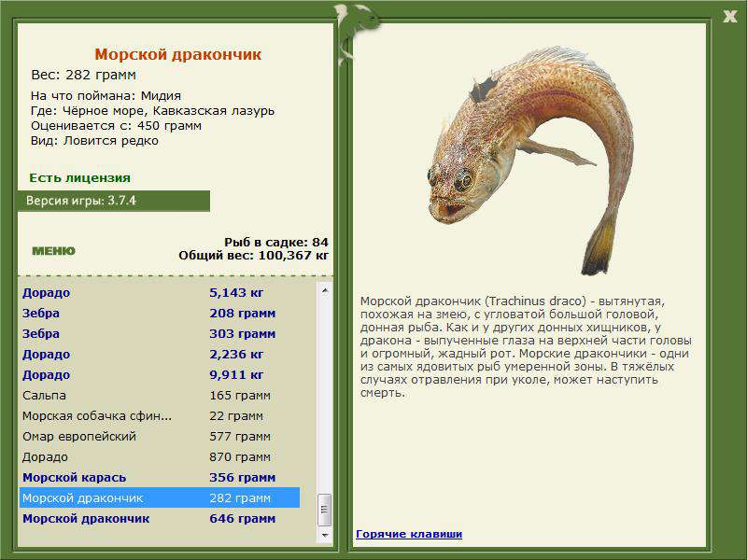This screenshot has height=560, width=747.
Task: Click the Версия игры: 3.7.4 bar
Action: [113, 201]
